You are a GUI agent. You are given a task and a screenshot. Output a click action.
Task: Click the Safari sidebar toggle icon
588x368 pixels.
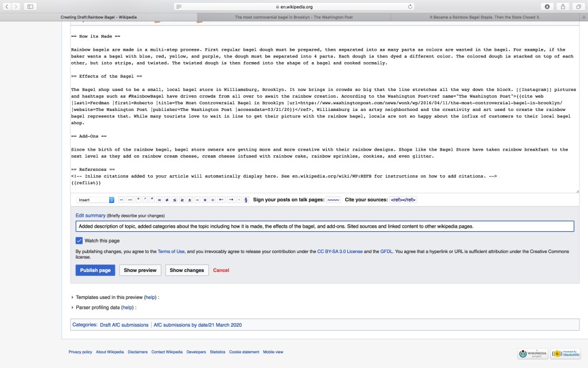pyautogui.click(x=30, y=6)
